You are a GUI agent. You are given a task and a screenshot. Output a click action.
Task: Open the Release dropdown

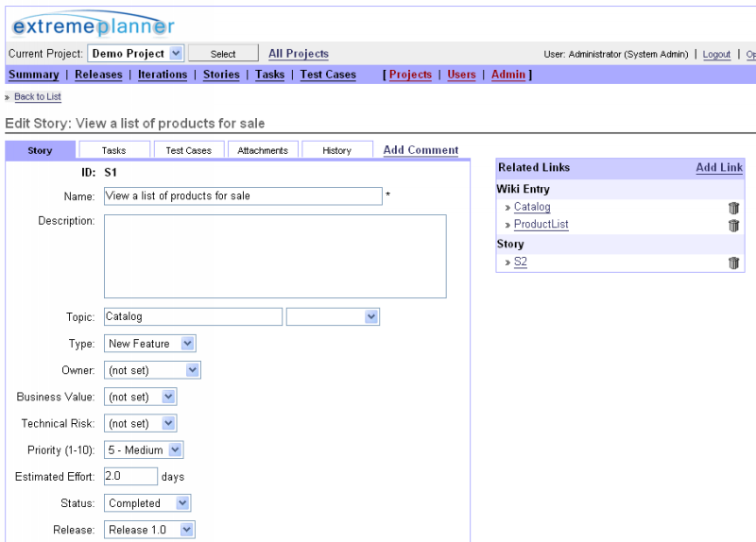pos(149,530)
